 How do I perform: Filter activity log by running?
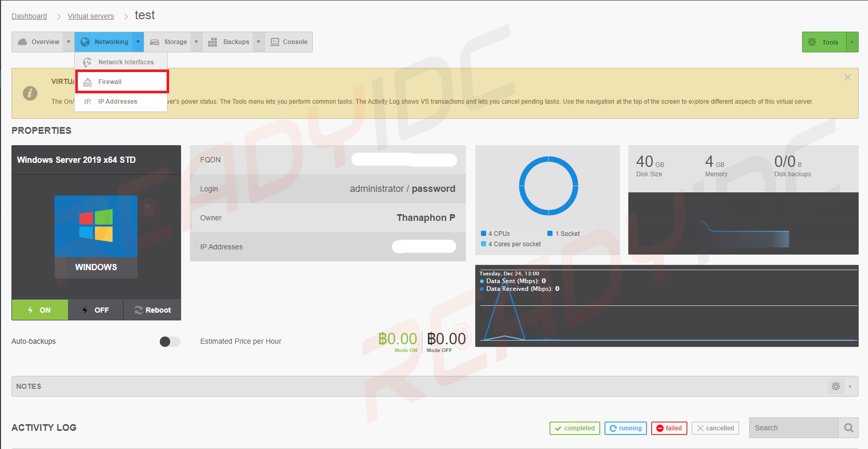pos(626,428)
